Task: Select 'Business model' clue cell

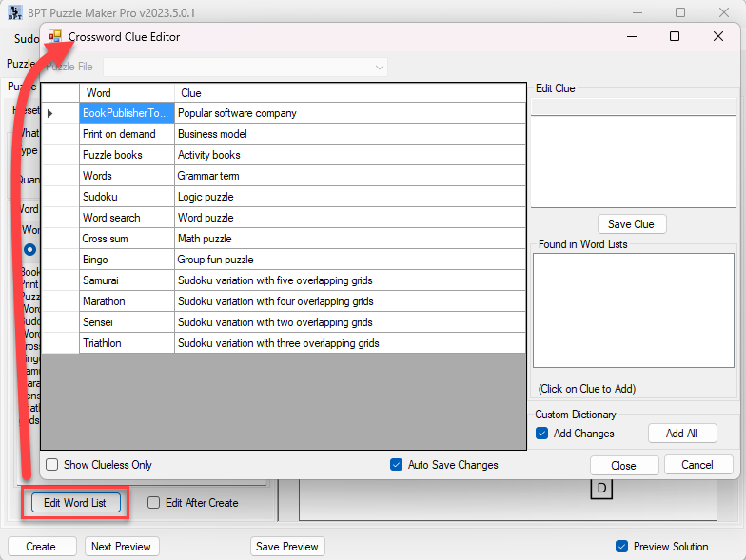Action: [350, 134]
